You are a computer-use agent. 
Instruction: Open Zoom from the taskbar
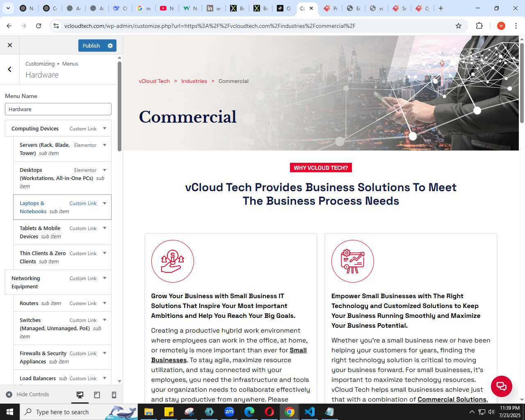click(x=229, y=412)
